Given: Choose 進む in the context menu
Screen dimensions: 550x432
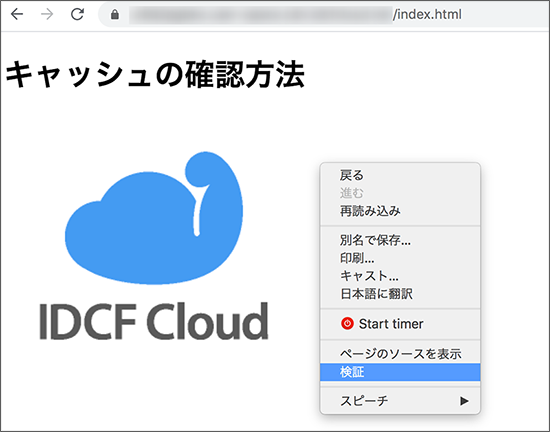Looking at the screenshot, I should click(x=400, y=193).
